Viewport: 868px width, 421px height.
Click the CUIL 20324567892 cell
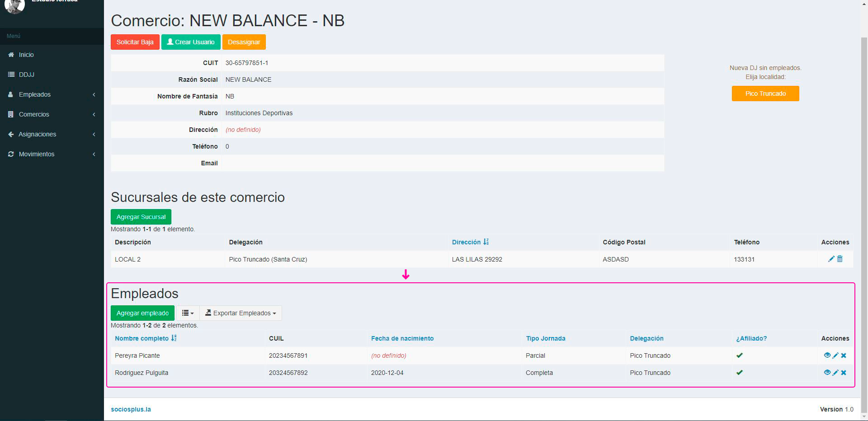tap(316, 373)
